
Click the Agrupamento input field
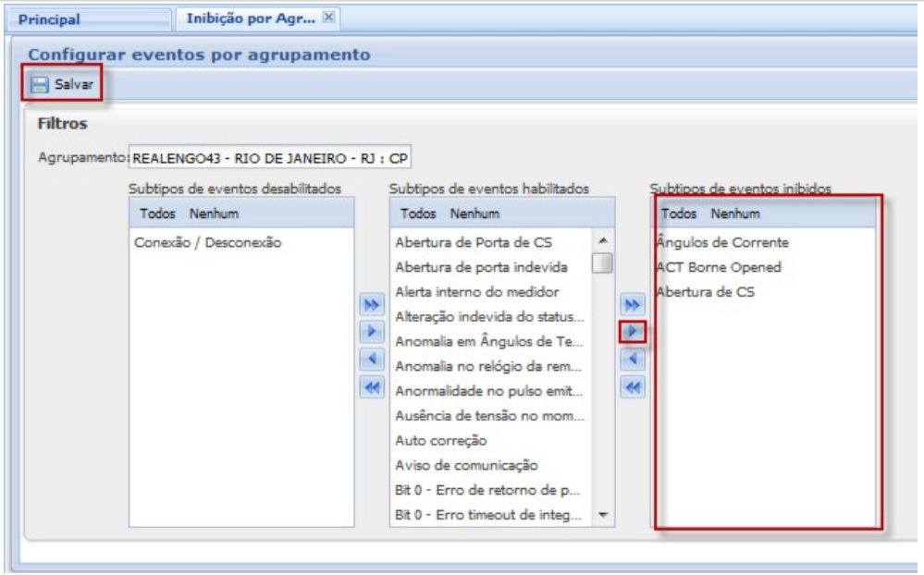pyautogui.click(x=271, y=157)
